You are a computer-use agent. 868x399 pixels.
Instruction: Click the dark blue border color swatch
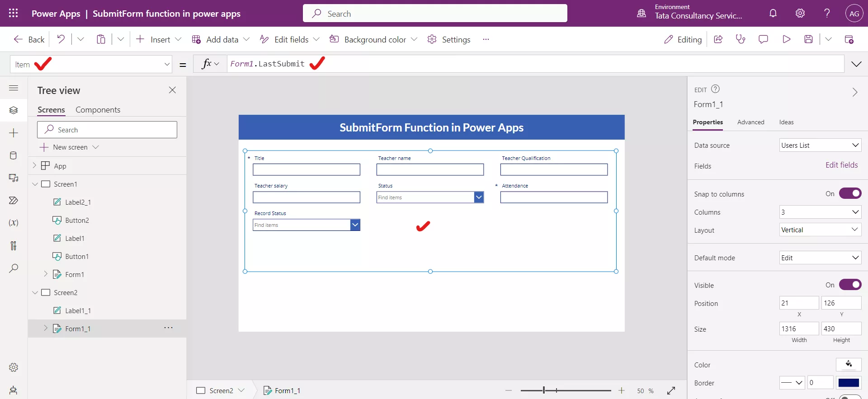click(849, 383)
